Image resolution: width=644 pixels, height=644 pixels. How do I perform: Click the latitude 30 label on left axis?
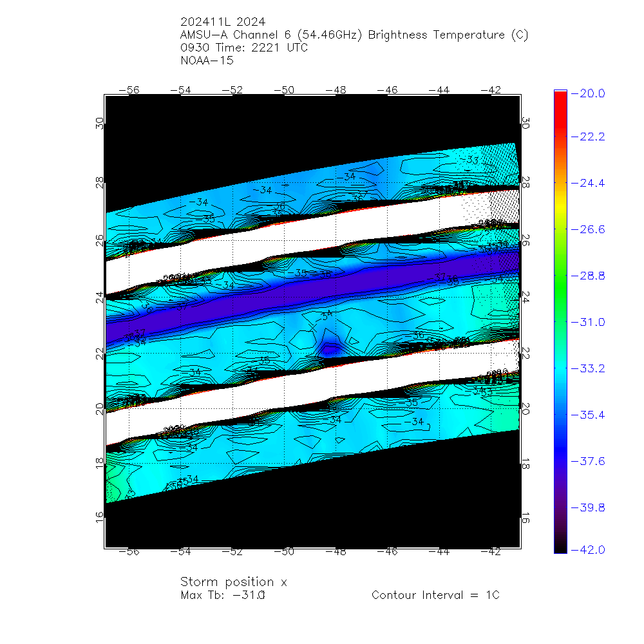point(100,124)
